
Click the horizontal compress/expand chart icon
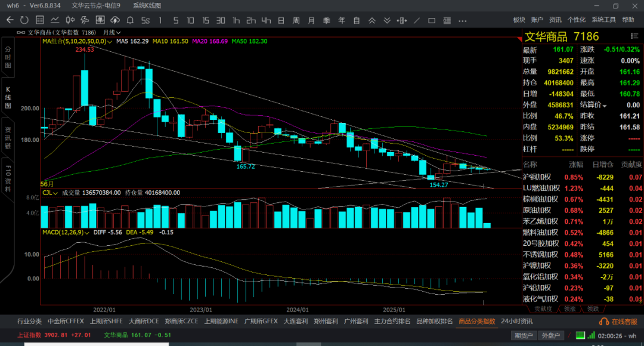point(402,20)
